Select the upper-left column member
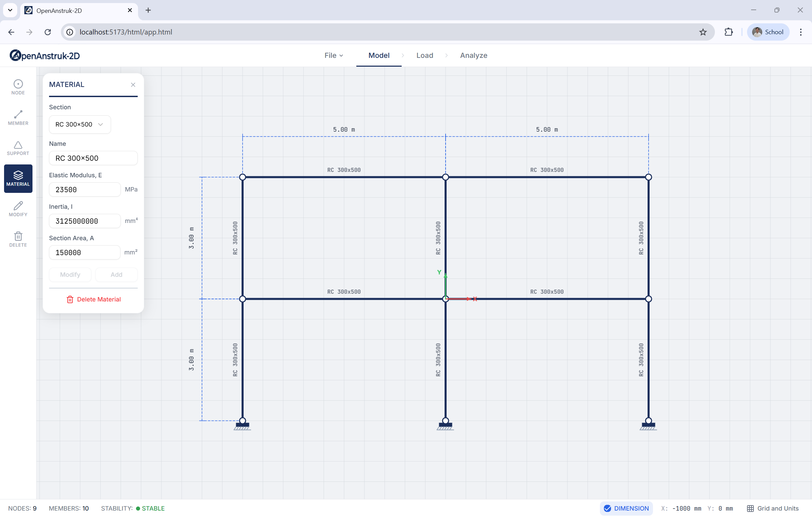 click(x=243, y=238)
